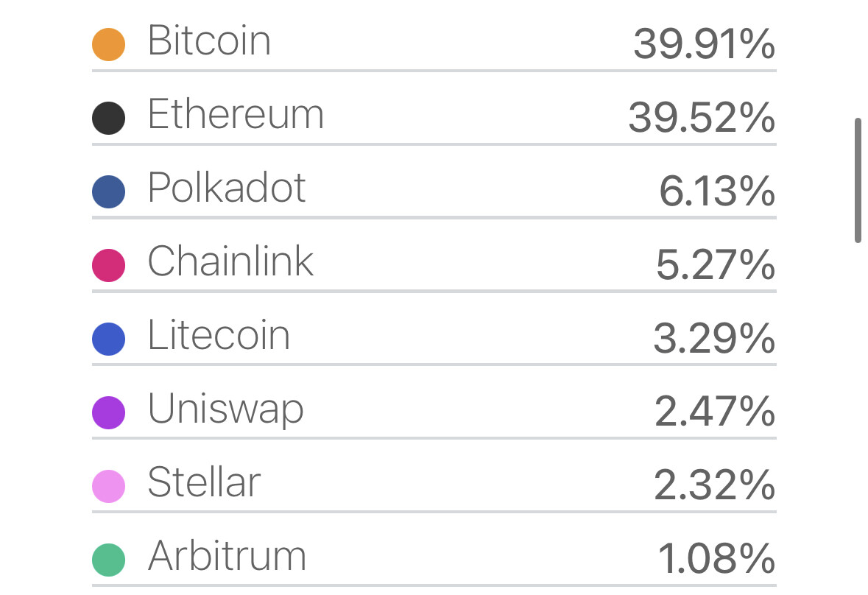Open the Chainlink entry

point(230,261)
